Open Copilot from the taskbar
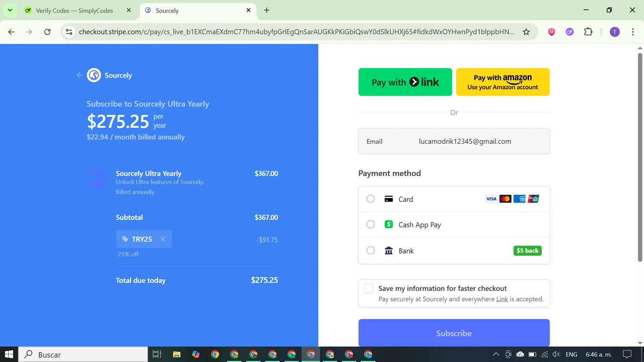This screenshot has height=362, width=644. (x=196, y=354)
